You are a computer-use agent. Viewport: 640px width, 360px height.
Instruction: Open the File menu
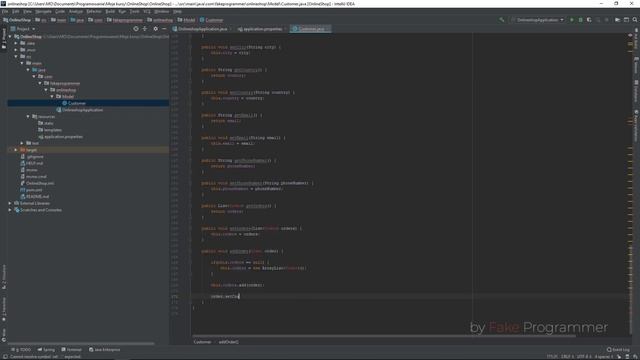5,11
